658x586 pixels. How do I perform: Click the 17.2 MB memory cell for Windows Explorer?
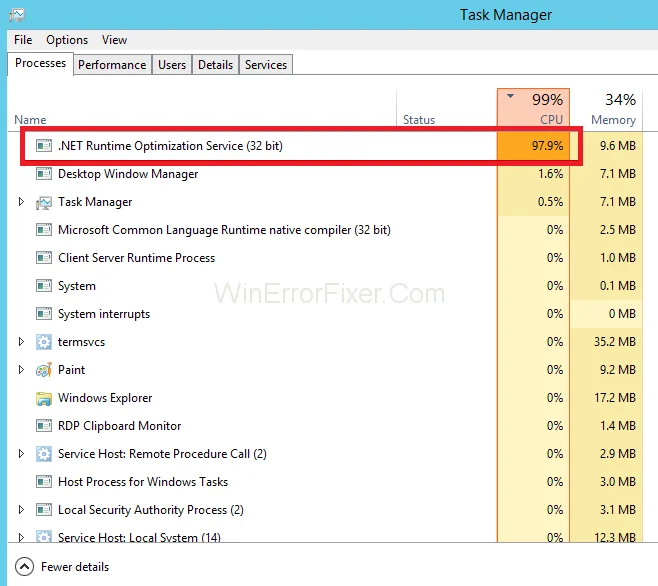[607, 398]
